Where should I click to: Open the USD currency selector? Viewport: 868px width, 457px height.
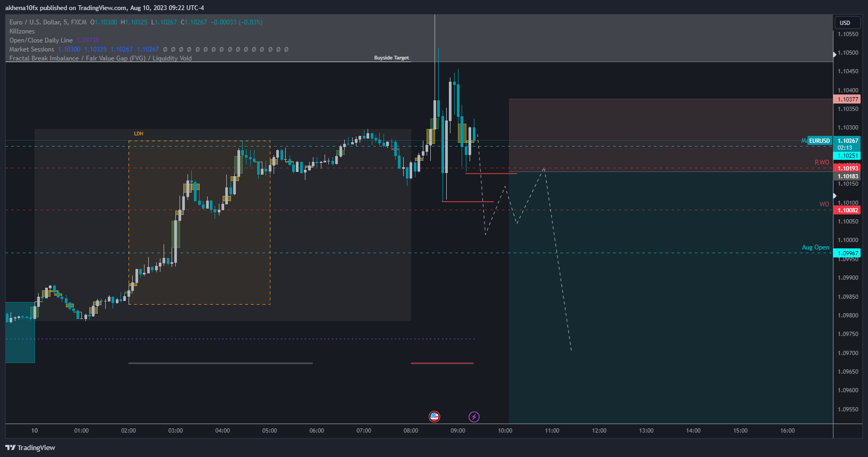847,23
